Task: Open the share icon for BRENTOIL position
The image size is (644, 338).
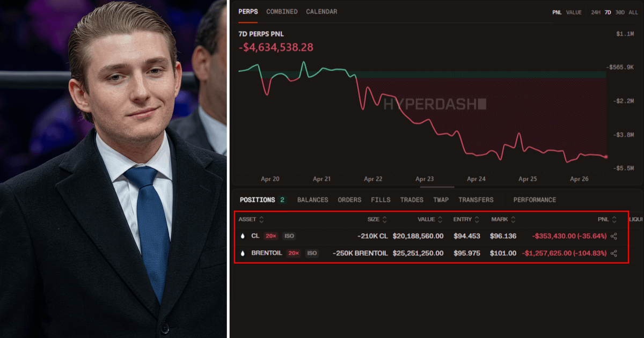Action: pyautogui.click(x=614, y=253)
